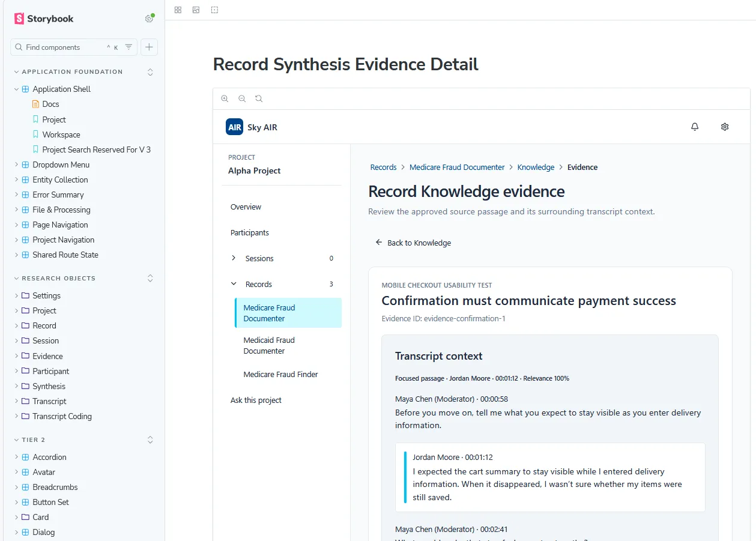Open the Error Summary component

[58, 195]
